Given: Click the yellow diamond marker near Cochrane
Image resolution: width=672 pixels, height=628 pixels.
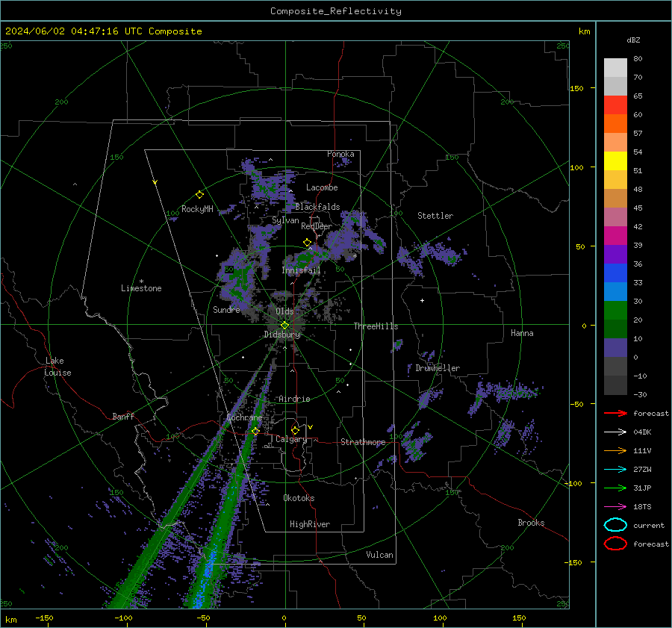Looking at the screenshot, I should (x=255, y=431).
